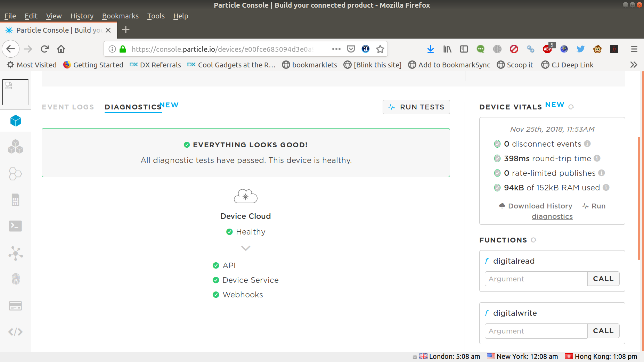
Task: Click the page vertical scrollbar
Action: tap(639, 199)
